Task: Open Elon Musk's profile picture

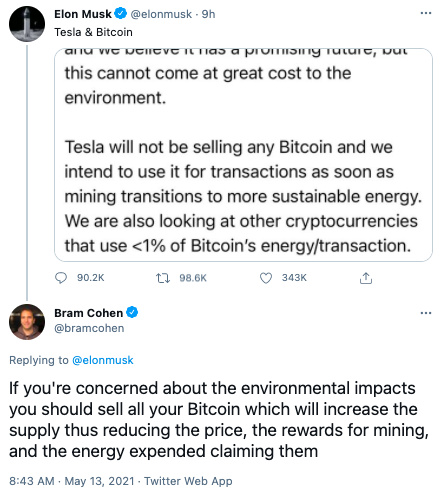Action: (27, 24)
